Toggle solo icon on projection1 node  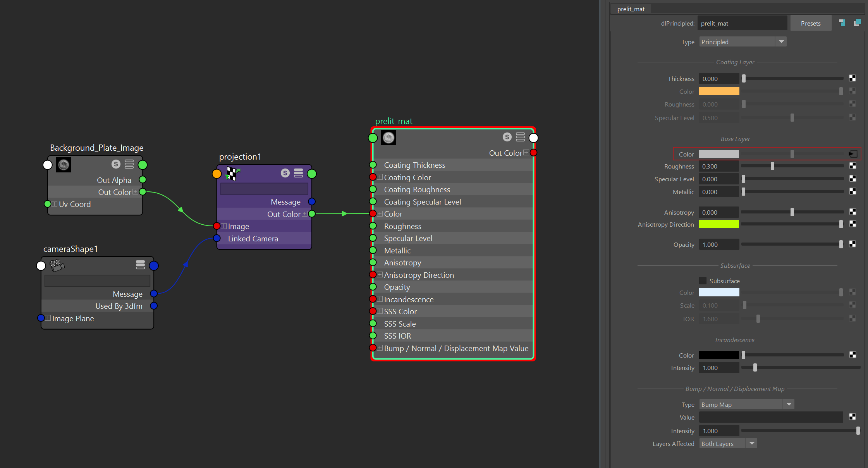[x=285, y=173]
